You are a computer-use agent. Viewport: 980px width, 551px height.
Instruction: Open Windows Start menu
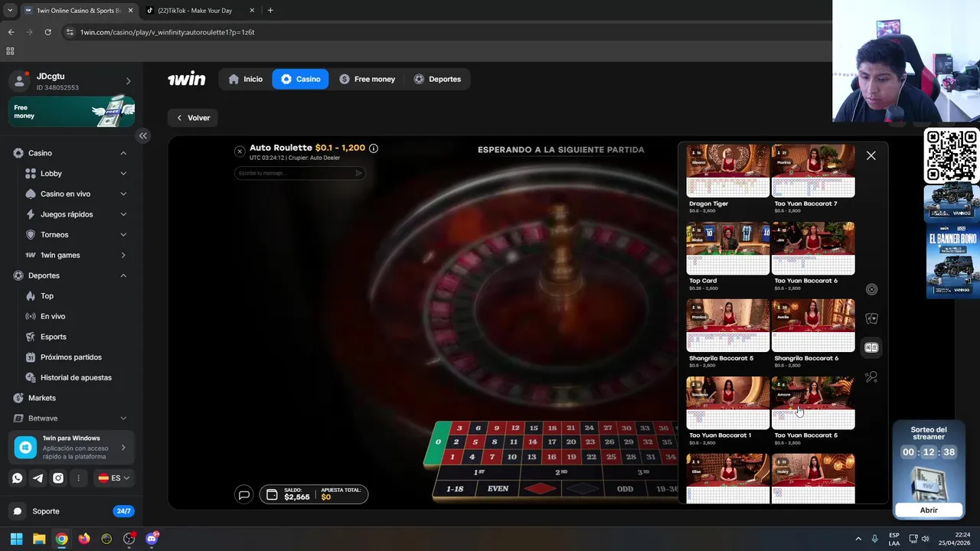click(x=16, y=539)
